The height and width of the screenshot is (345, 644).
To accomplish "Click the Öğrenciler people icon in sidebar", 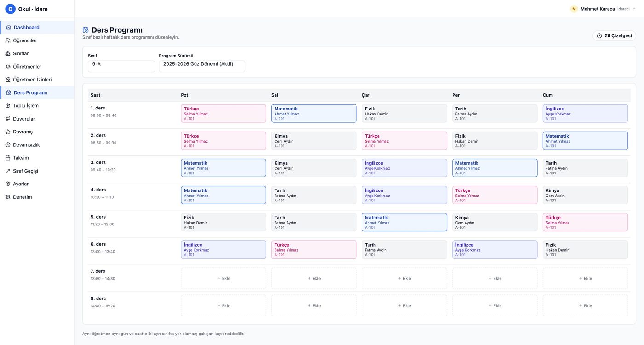I will point(8,40).
